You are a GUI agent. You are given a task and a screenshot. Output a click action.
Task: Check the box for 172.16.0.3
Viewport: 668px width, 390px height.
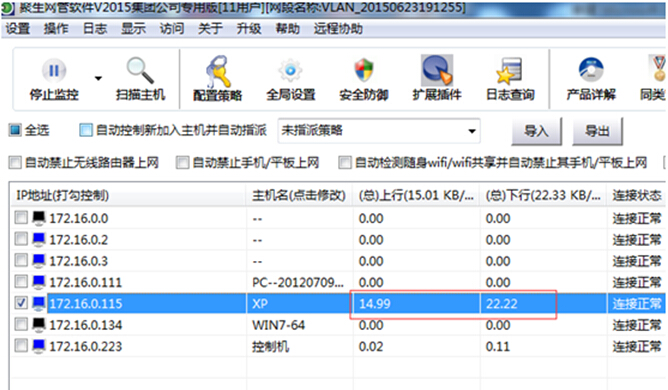tap(21, 260)
